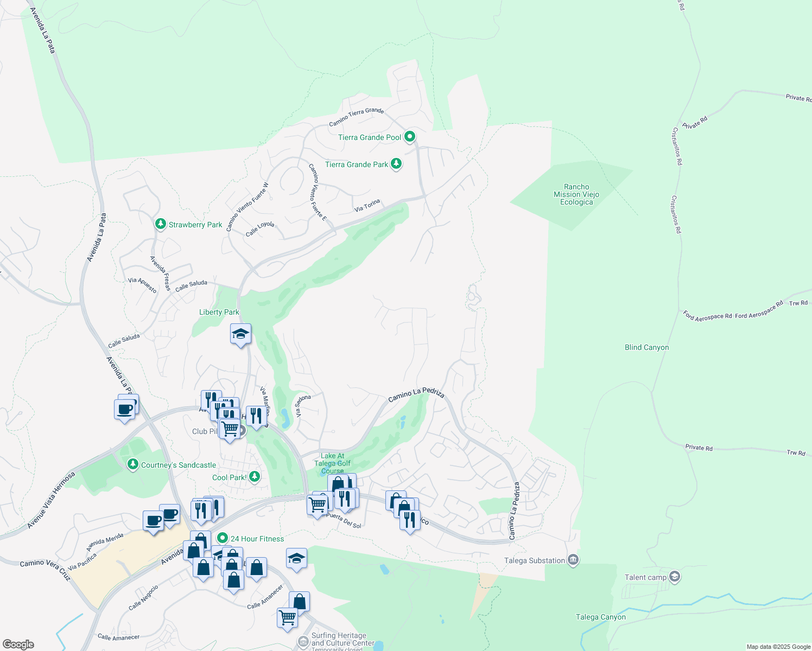
Task: Select the Tierra Grande Park tree icon
Action: coord(396,163)
